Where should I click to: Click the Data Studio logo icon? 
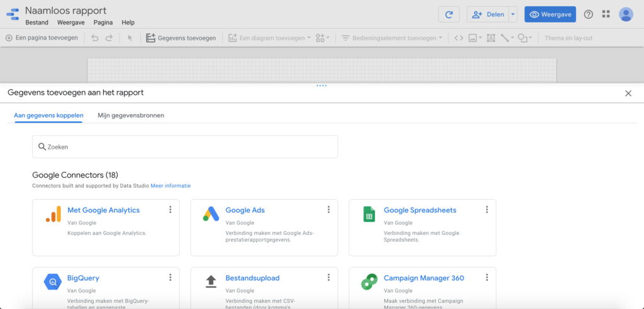coord(12,14)
